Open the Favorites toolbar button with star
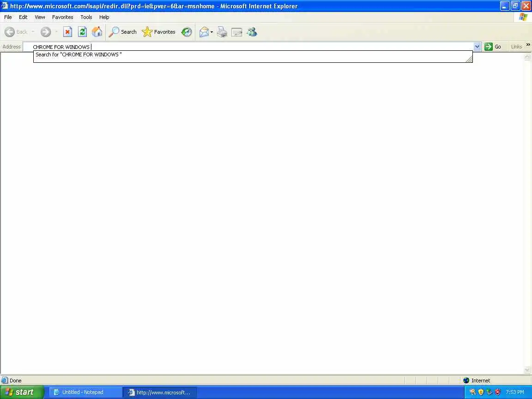The width and height of the screenshot is (532, 399). 158,32
